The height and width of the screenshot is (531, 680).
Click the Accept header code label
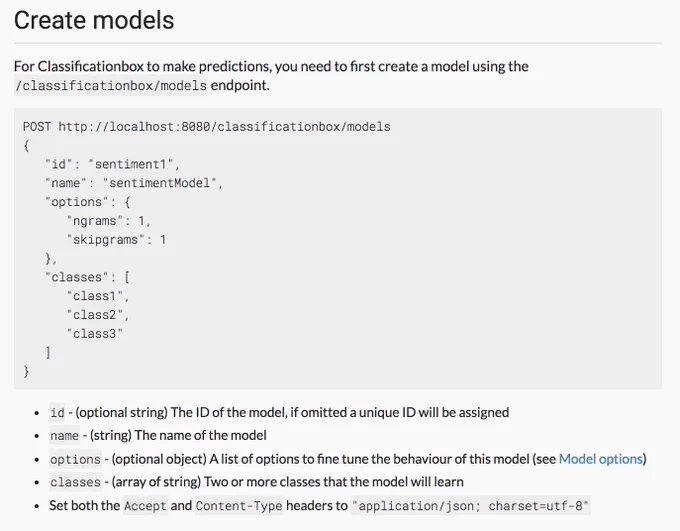(x=145, y=506)
